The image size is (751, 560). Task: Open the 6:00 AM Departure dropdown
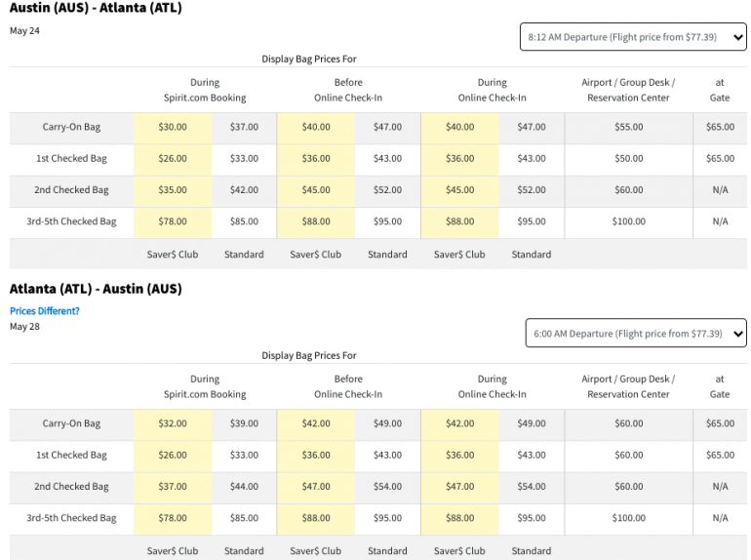pos(635,334)
